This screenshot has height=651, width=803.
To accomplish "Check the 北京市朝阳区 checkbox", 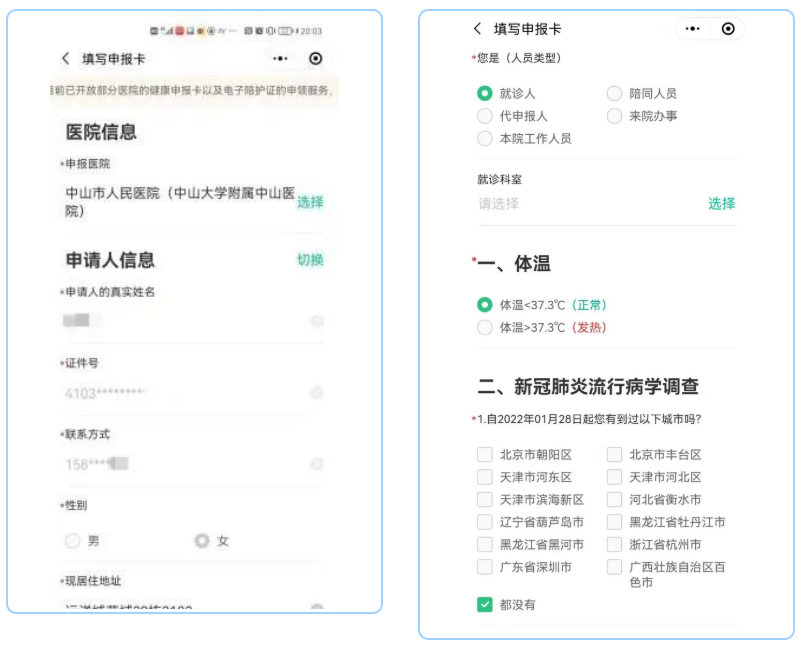I will [485, 455].
